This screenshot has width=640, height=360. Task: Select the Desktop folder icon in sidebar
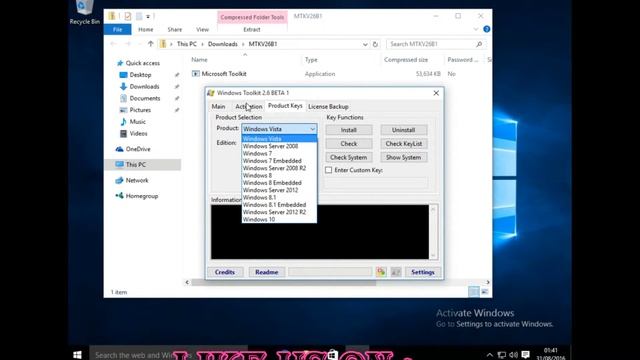[123, 75]
